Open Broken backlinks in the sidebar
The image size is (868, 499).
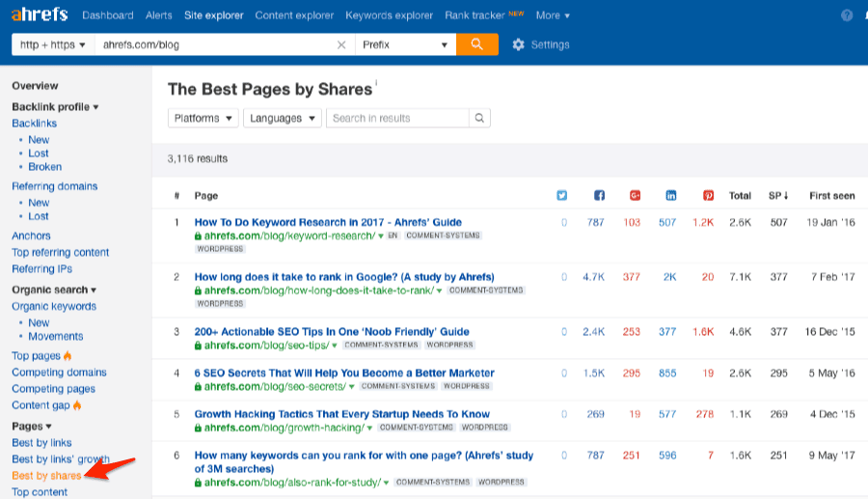44,167
